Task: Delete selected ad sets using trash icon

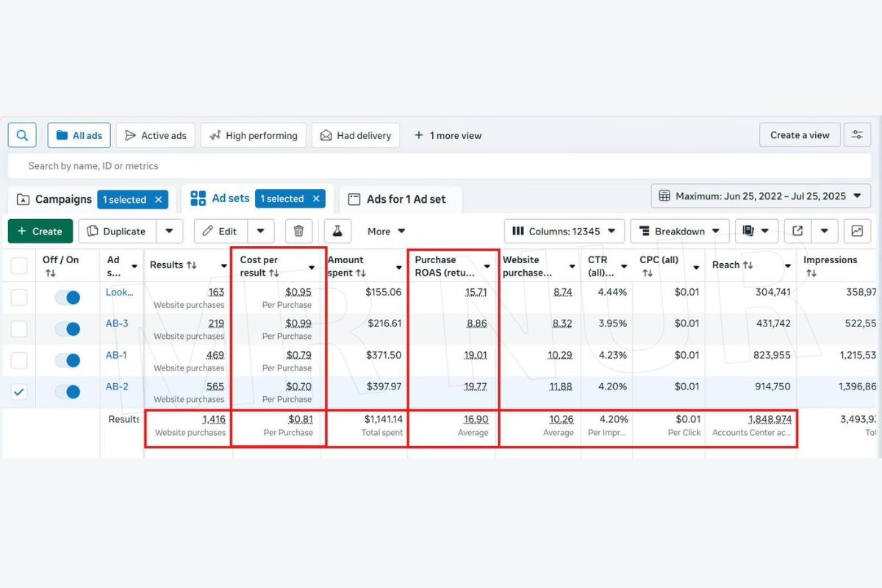Action: click(x=299, y=231)
